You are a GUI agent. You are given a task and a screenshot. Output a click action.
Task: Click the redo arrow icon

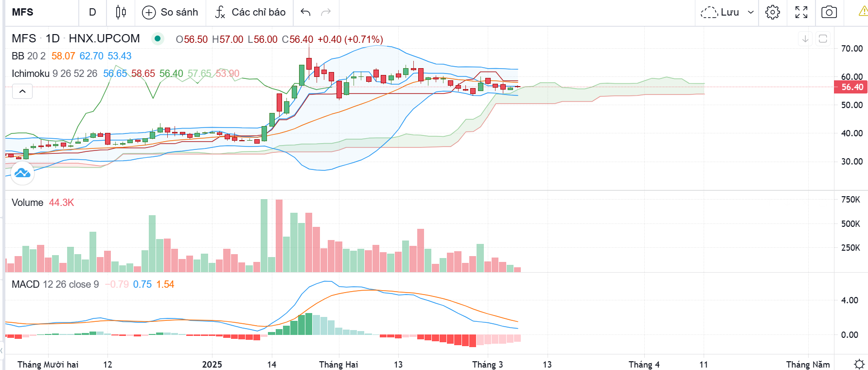(x=326, y=12)
